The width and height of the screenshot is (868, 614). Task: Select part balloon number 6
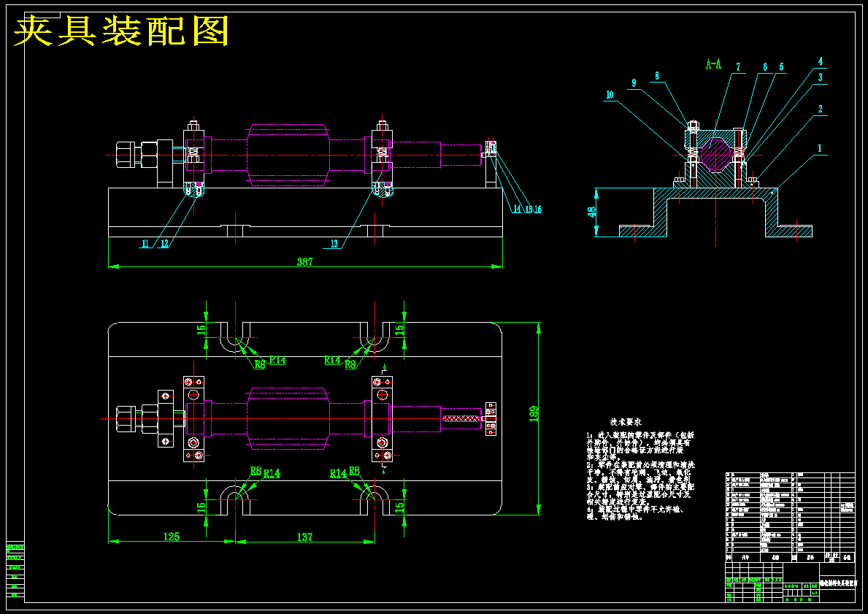pos(765,67)
